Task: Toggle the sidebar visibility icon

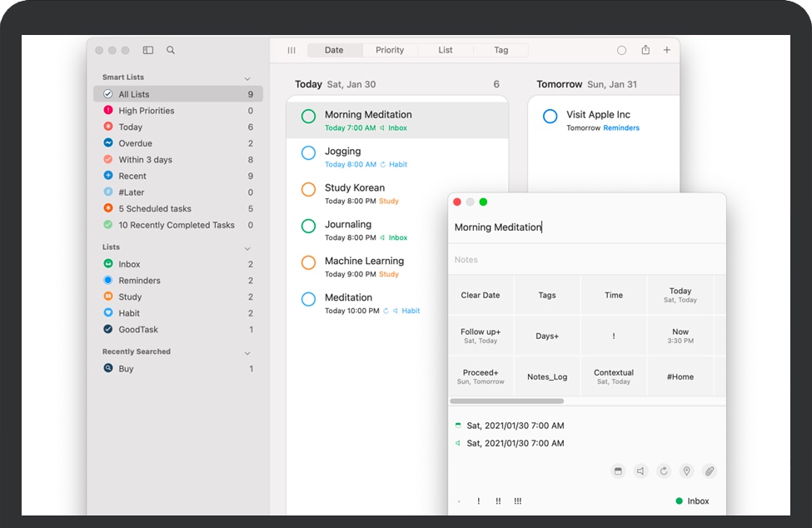Action: (148, 50)
